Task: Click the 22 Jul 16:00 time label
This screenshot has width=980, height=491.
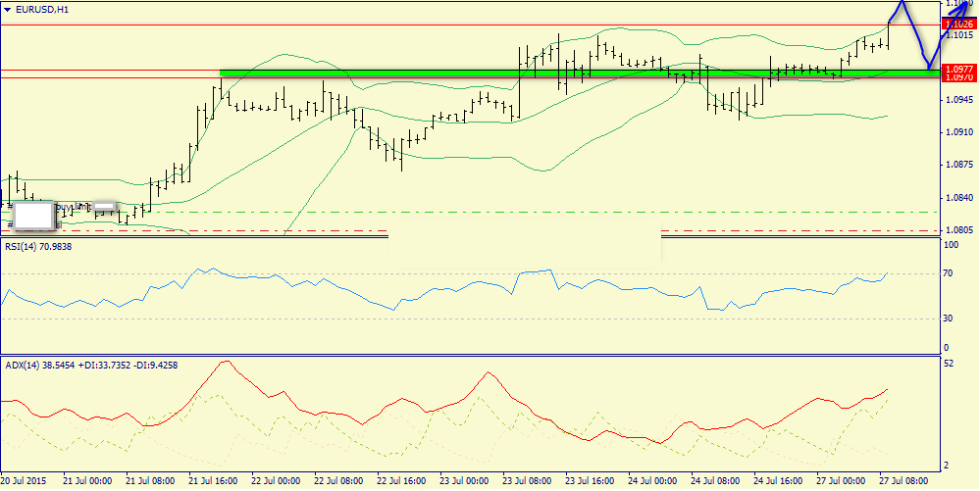Action: [401, 481]
